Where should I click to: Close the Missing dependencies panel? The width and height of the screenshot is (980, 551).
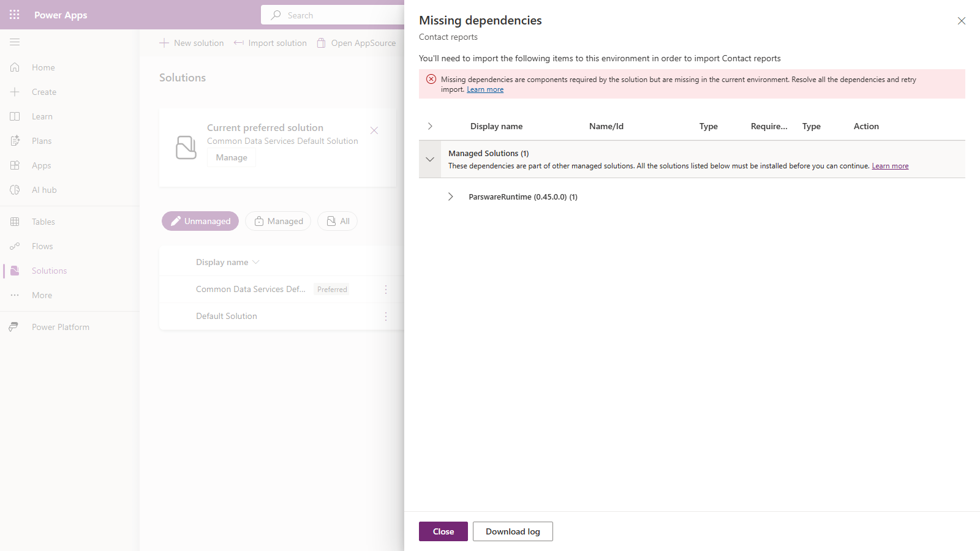tap(962, 21)
